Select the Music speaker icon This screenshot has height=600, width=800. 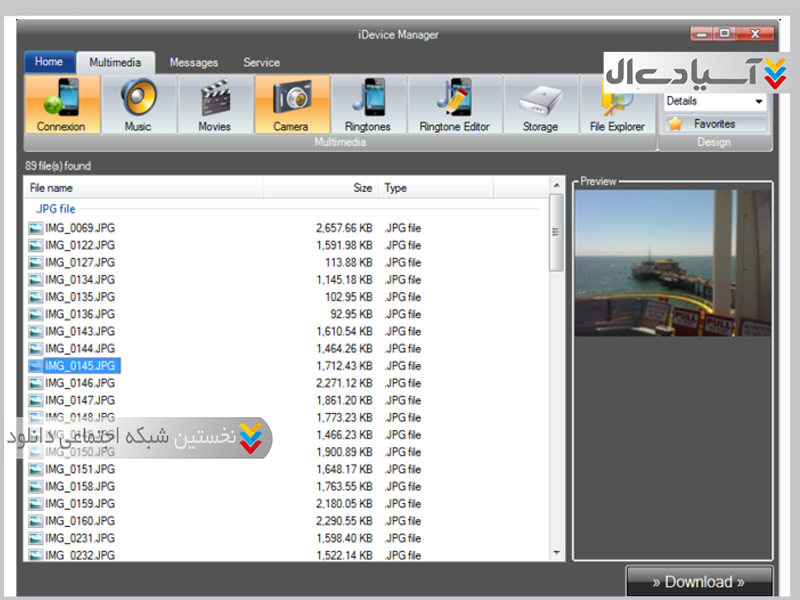tap(138, 105)
